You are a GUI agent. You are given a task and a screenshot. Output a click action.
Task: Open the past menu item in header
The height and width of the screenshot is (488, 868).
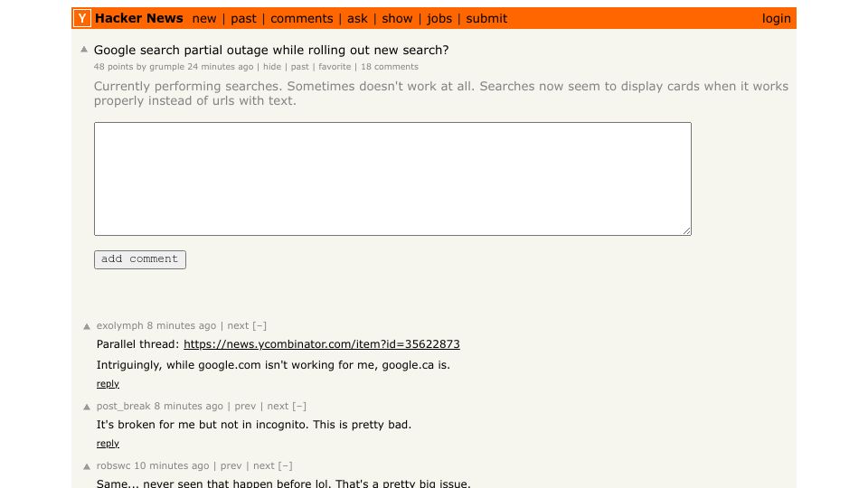pos(243,19)
